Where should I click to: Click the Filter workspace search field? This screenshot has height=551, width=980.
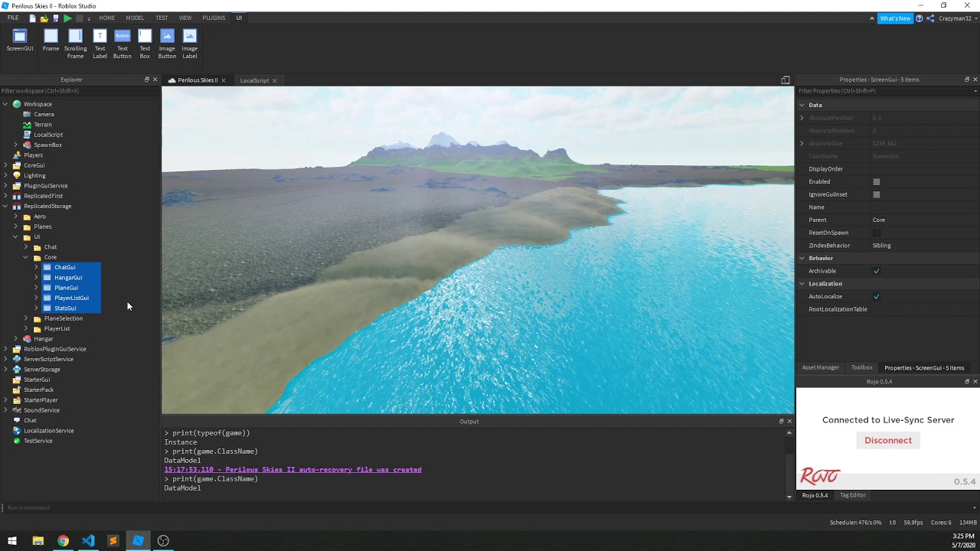point(80,91)
